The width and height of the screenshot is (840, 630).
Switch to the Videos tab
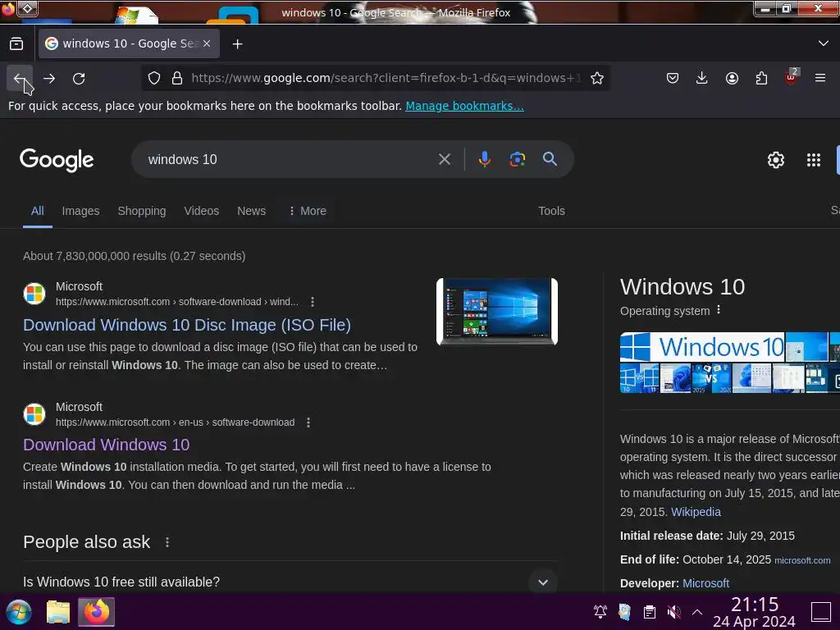tap(202, 211)
